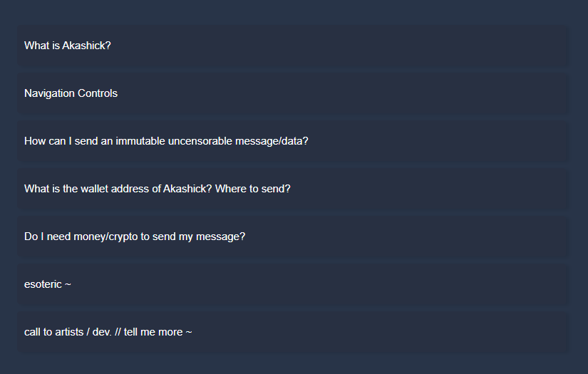Screen dimensions: 588x374
Task: Open the Navigation Controls accordion
Action: tap(292, 93)
